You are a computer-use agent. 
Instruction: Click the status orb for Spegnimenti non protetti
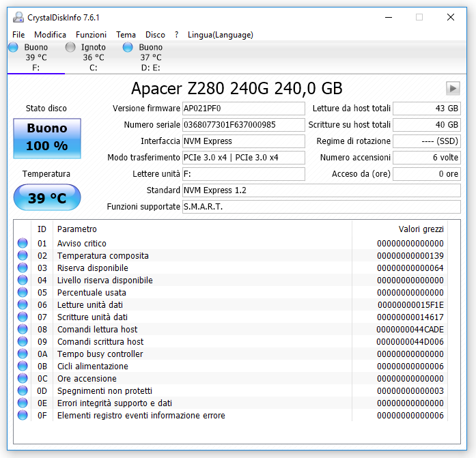pyautogui.click(x=23, y=390)
